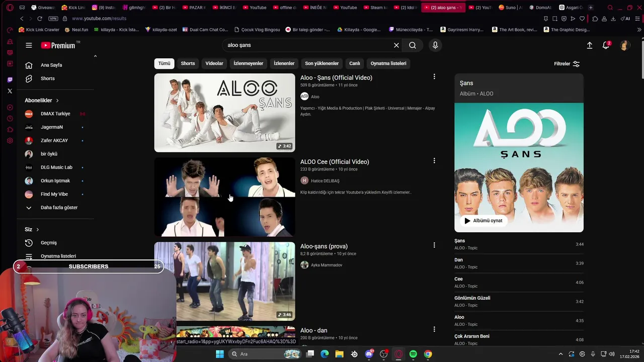Open Kick Link Crawler bookmark
This screenshot has width=644, height=362.
click(x=39, y=30)
